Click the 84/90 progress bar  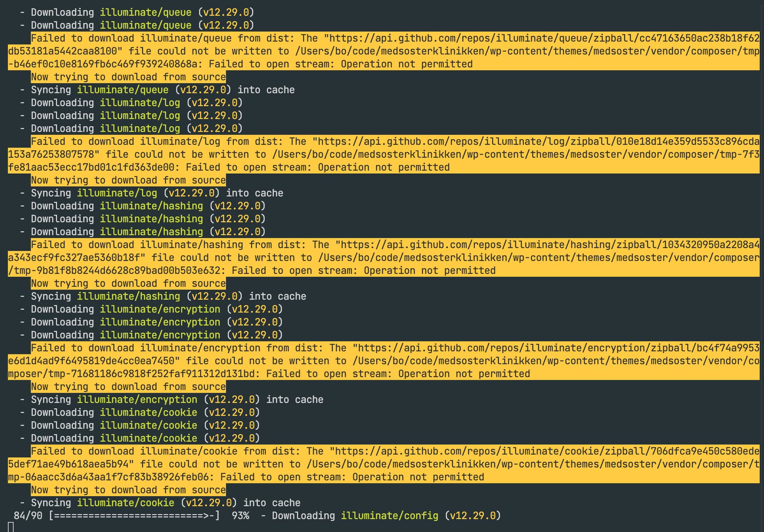click(x=134, y=516)
